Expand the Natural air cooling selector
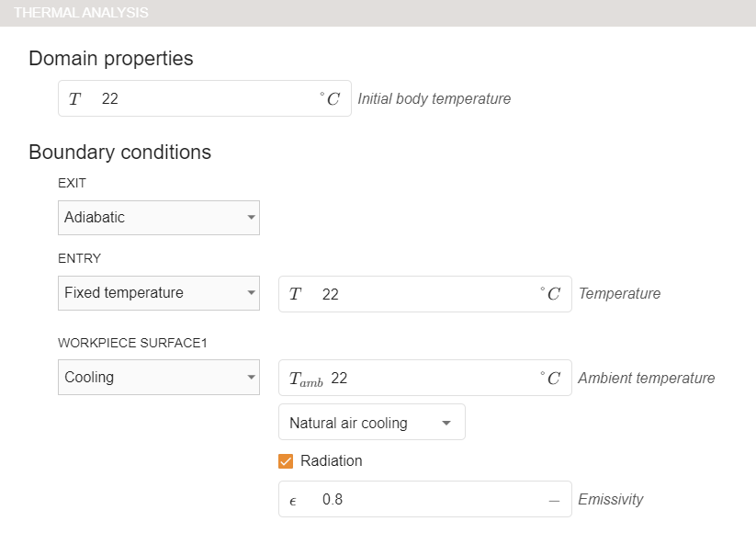 371,423
